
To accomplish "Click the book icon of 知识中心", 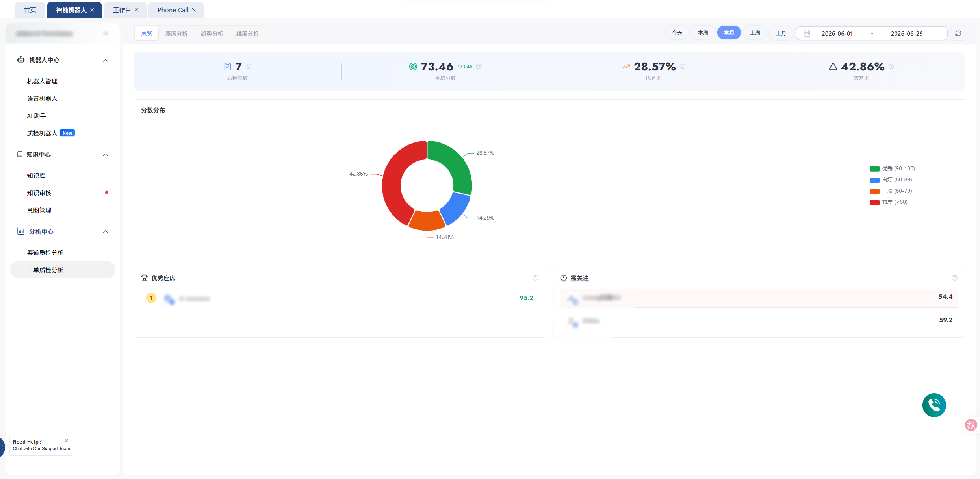I will (x=20, y=154).
